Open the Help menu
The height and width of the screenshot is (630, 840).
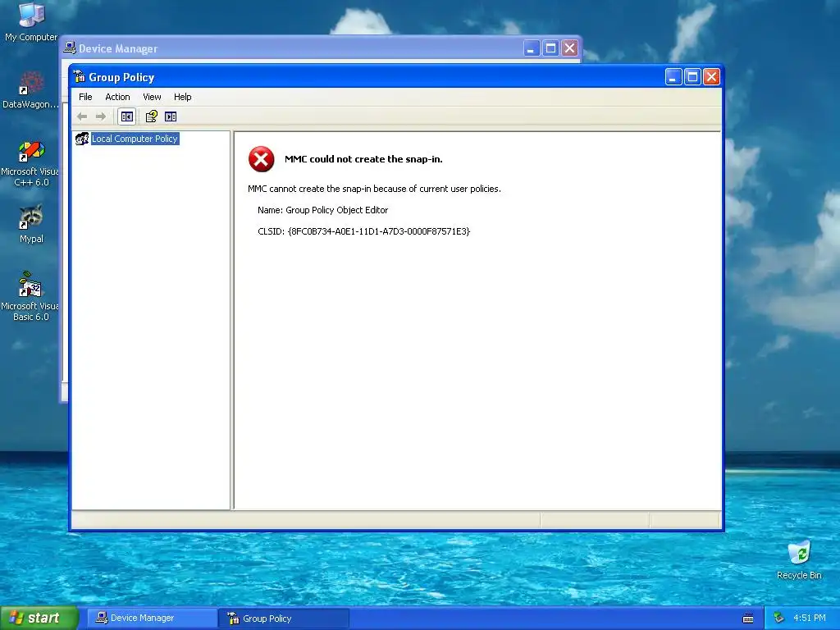point(182,97)
